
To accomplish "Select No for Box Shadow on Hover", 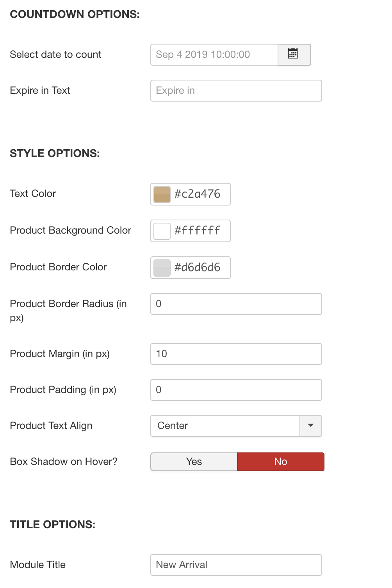I will pos(281,461).
